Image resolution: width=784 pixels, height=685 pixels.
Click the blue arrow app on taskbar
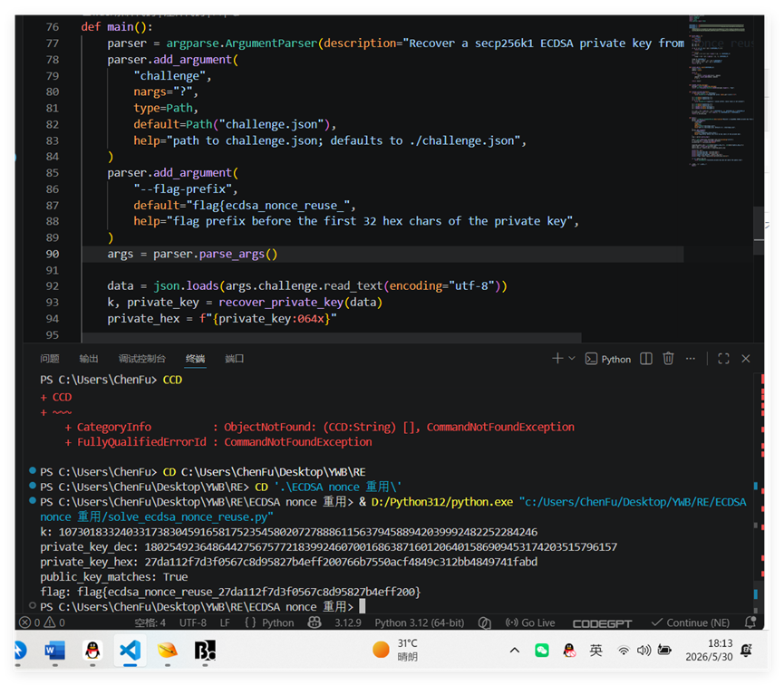click(20, 651)
